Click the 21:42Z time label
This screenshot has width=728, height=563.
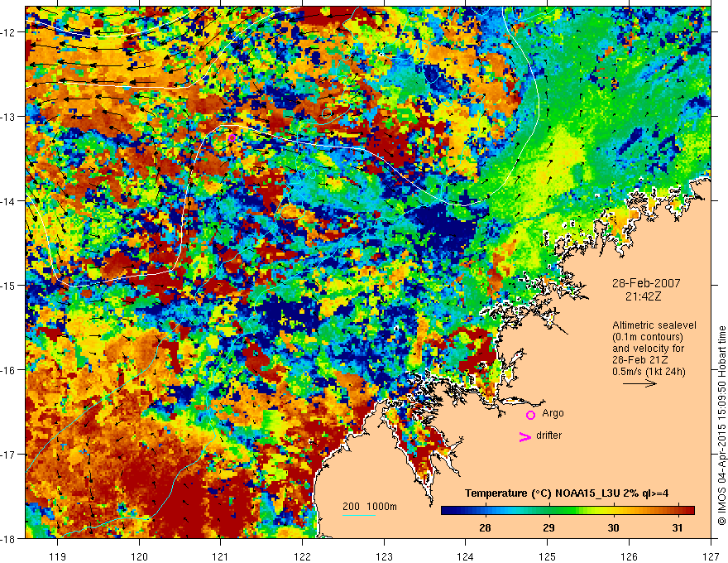641,295
